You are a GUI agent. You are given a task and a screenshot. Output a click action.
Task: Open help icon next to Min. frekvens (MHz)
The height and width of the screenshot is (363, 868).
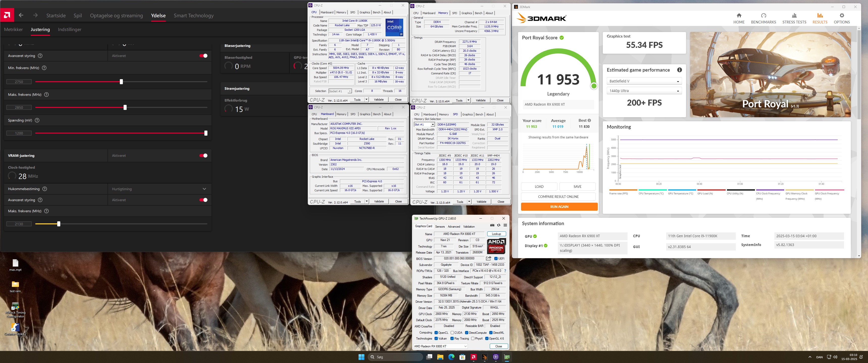44,68
